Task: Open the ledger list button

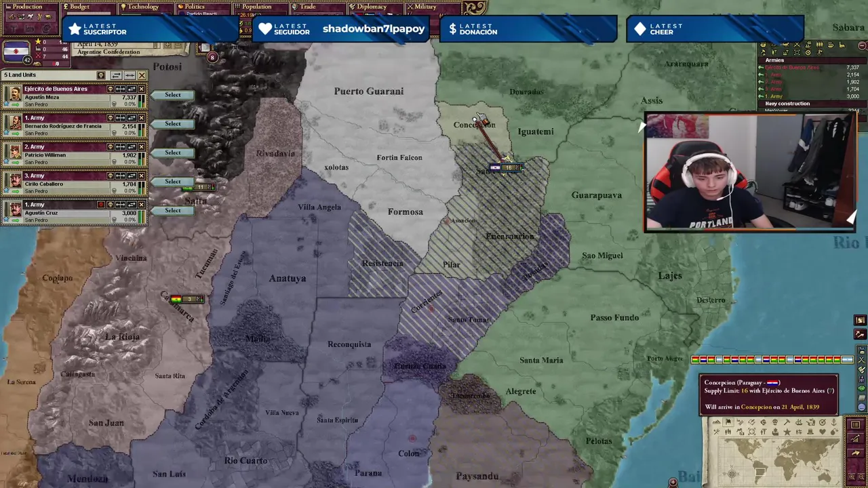Action: (855, 424)
